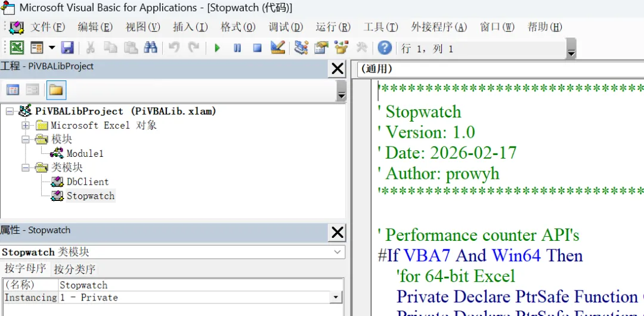Close the 属性 properties panel
644x316 pixels.
337,233
